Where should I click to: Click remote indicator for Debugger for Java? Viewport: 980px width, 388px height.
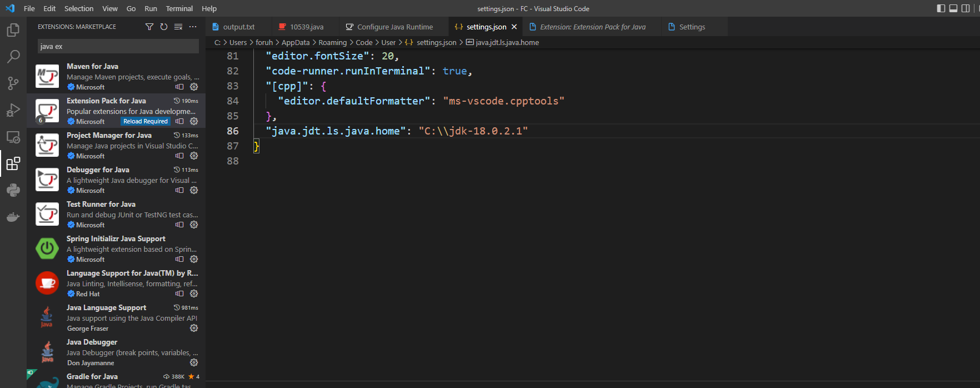coord(179,190)
